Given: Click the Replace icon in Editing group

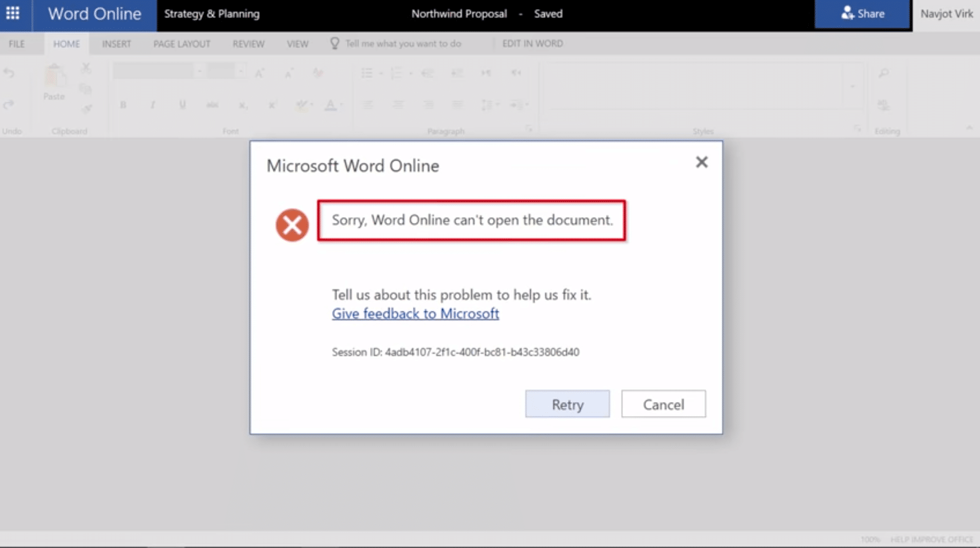Looking at the screenshot, I should [883, 105].
